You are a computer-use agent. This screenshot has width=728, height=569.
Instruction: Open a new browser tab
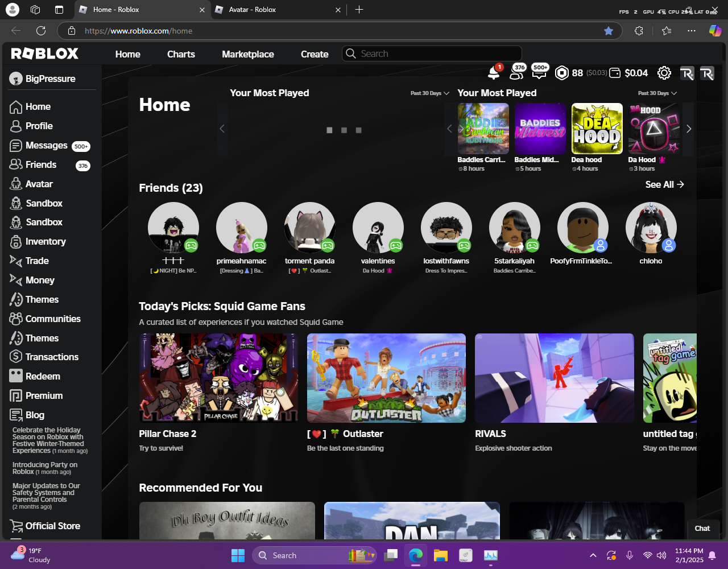click(x=359, y=10)
